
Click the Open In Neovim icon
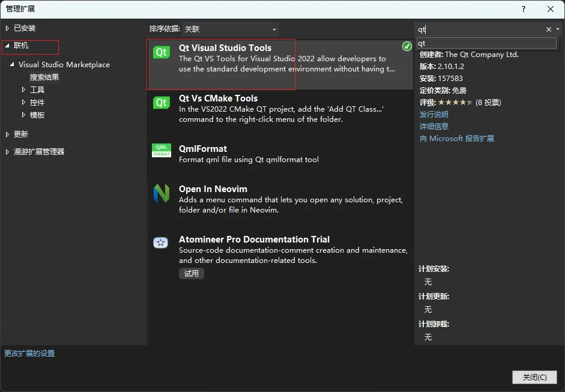tap(162, 193)
